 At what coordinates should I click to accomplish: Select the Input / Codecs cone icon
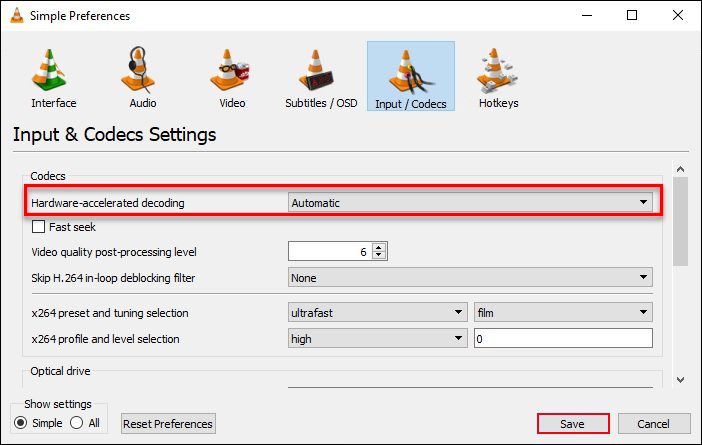point(411,72)
